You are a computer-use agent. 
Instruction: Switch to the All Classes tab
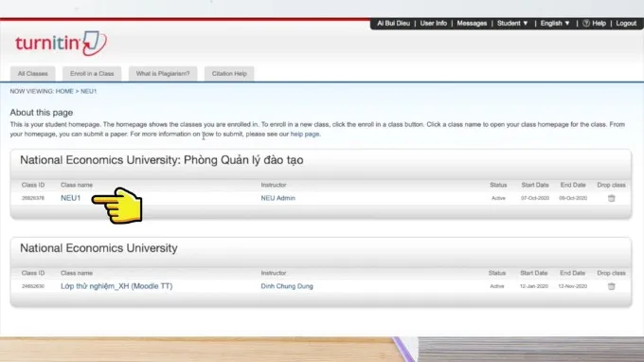[x=33, y=74]
